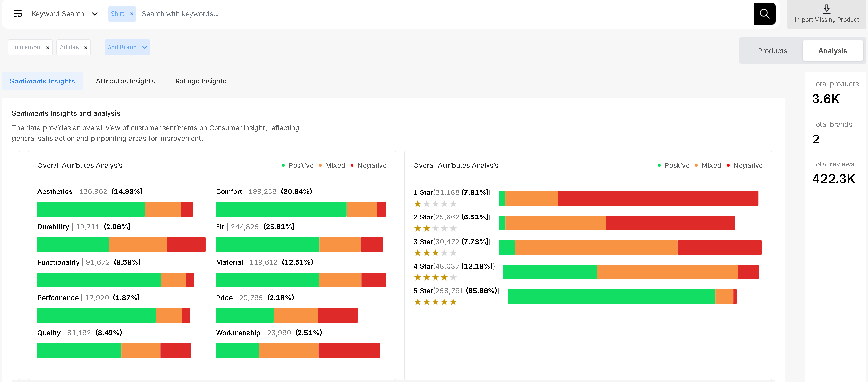This screenshot has width=868, height=382.
Task: Select the Analysis view toggle
Action: [x=832, y=51]
